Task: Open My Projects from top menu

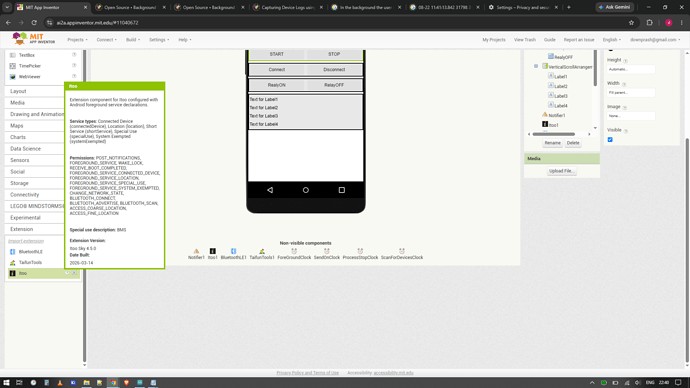Action: (x=494, y=40)
